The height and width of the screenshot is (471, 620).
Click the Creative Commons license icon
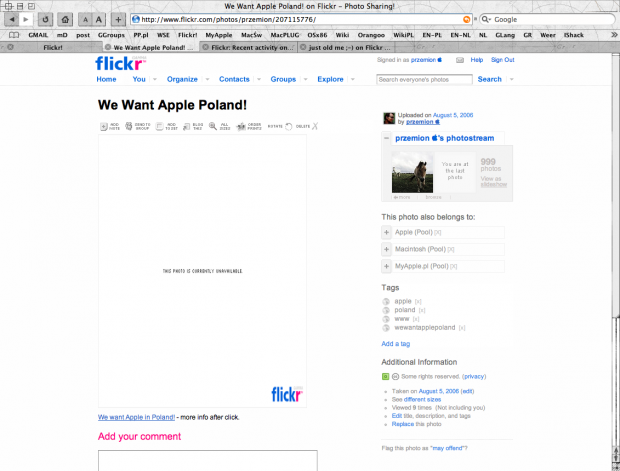point(395,376)
